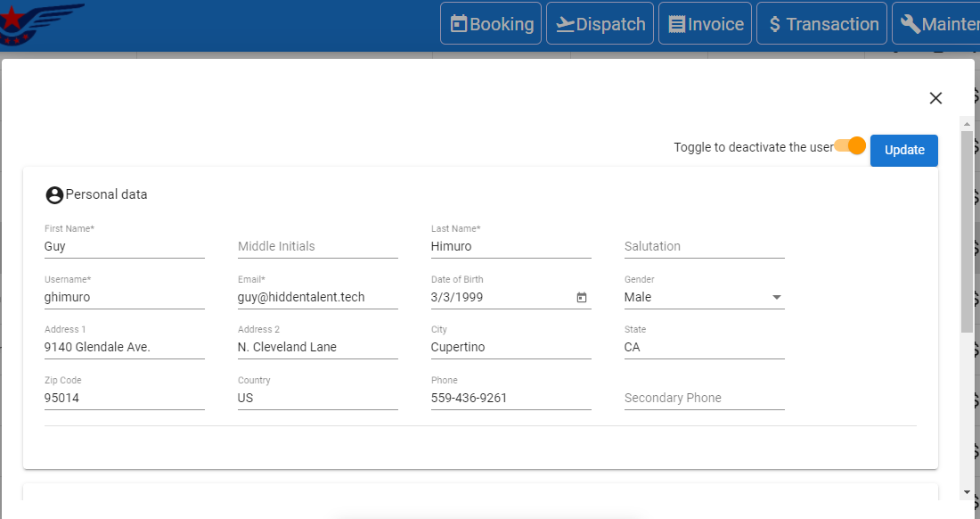The width and height of the screenshot is (980, 519).
Task: Click the Salutation field
Action: [x=704, y=246]
